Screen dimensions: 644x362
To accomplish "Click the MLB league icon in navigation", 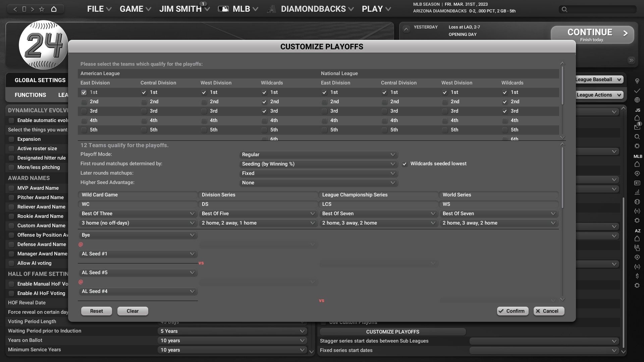I will 223,9.
